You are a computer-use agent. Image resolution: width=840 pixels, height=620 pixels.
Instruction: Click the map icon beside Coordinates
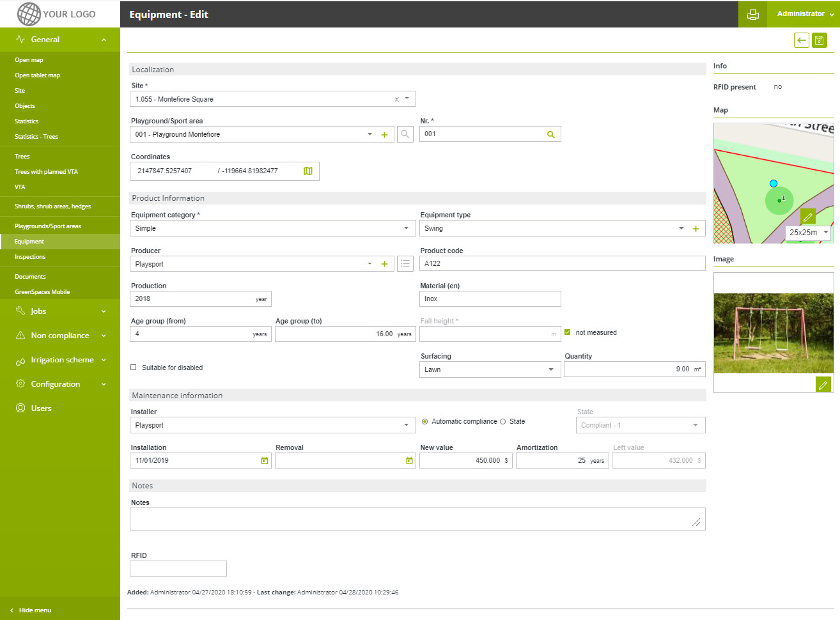[308, 171]
